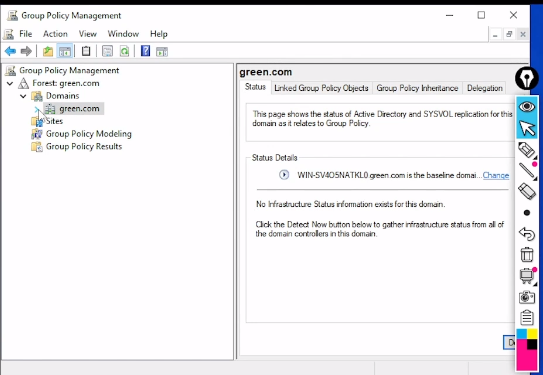Viewport: 543px width, 375px height.
Task: Expand the circular arrow beside WIN-SV4O5NATKL0
Action: pos(284,175)
